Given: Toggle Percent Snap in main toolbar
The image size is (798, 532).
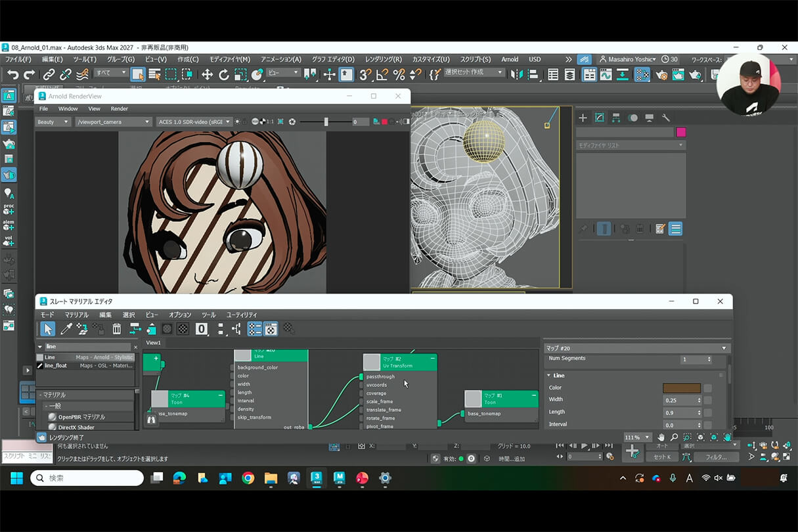Looking at the screenshot, I should pyautogui.click(x=399, y=75).
